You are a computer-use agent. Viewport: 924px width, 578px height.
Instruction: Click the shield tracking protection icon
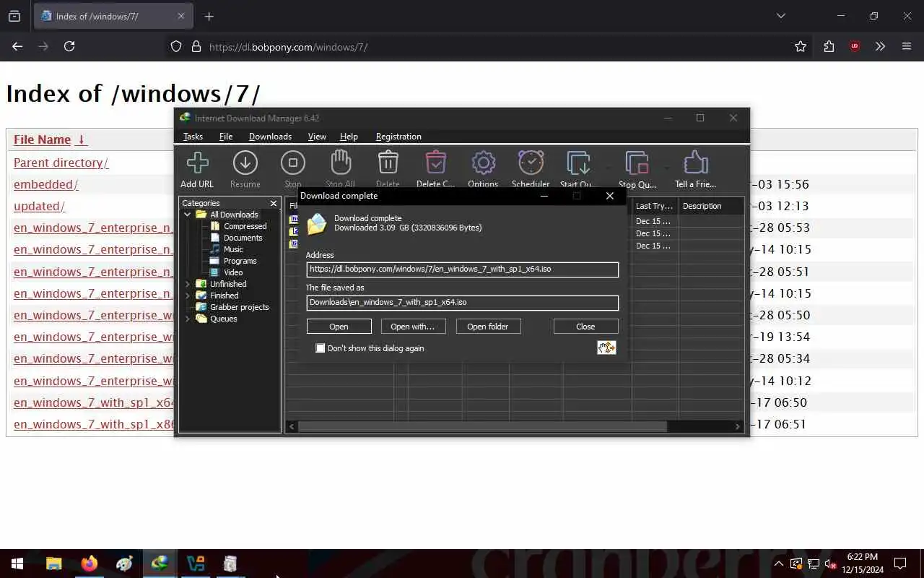coord(176,46)
